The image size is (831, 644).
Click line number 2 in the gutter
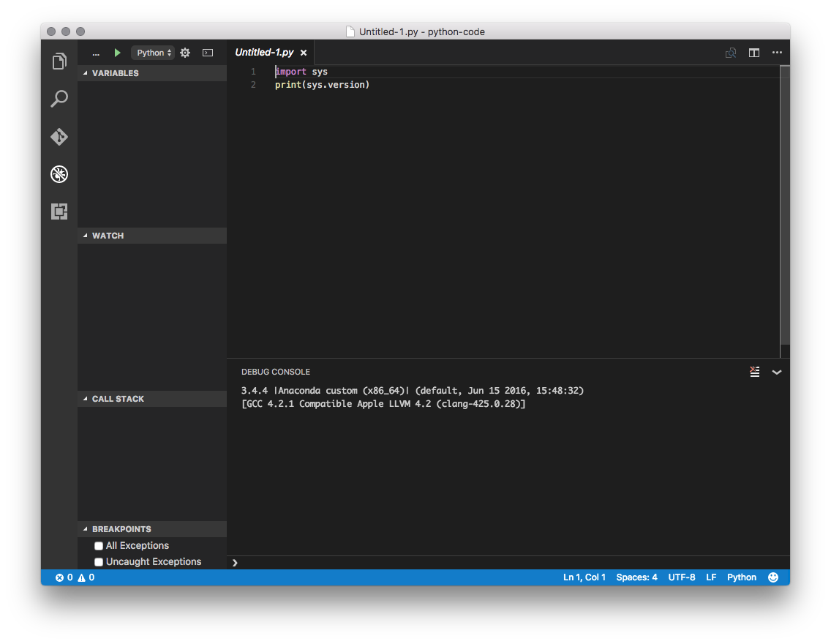pos(253,85)
